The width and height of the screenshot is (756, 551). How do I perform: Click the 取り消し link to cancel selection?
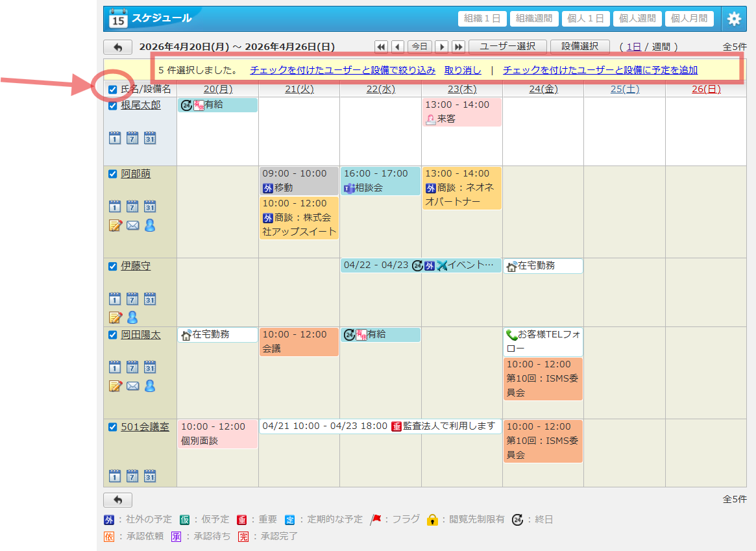point(463,70)
